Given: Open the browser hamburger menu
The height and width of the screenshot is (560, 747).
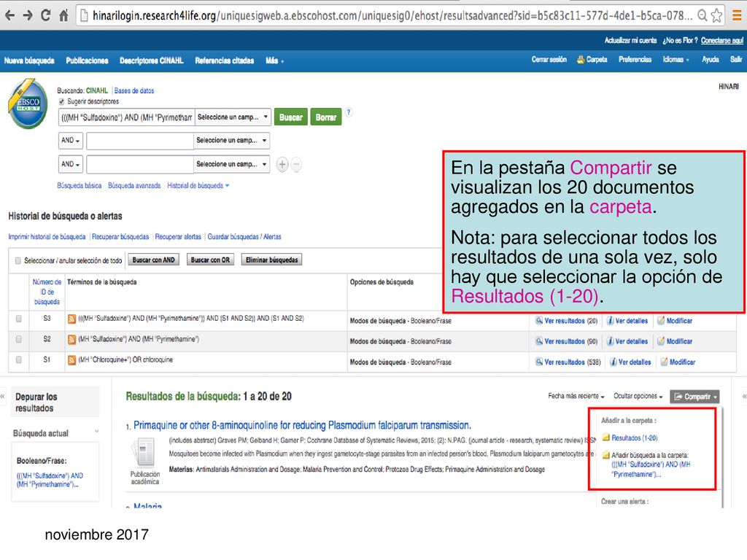Looking at the screenshot, I should 737,16.
